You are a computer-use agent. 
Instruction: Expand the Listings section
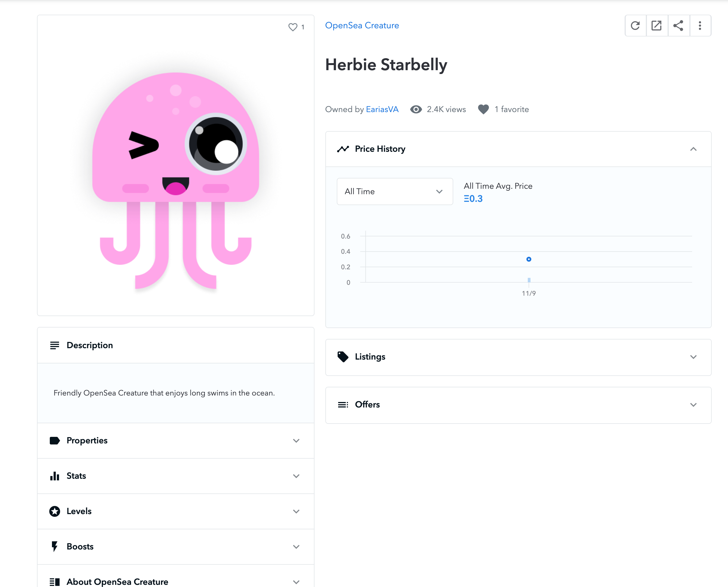point(693,357)
